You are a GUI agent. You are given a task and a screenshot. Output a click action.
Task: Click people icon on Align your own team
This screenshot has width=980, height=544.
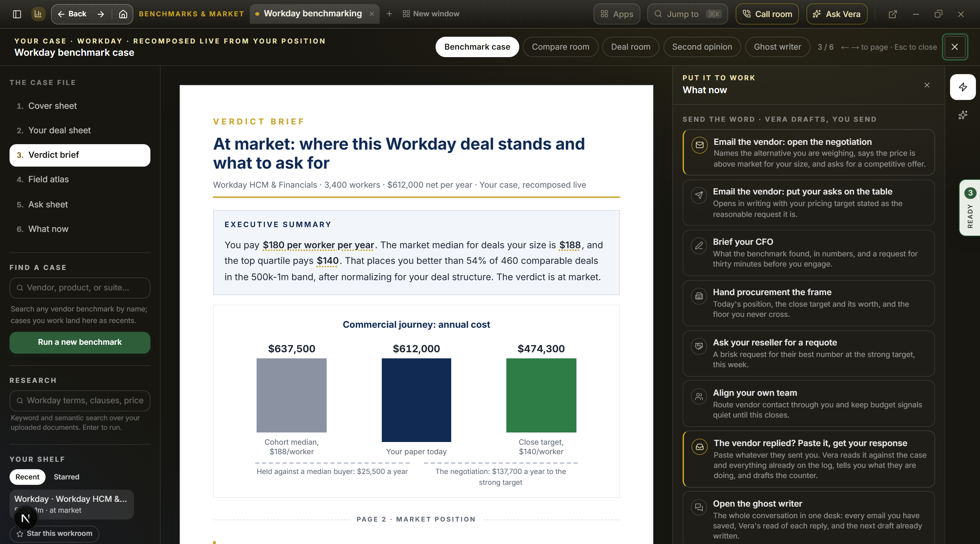pos(699,396)
